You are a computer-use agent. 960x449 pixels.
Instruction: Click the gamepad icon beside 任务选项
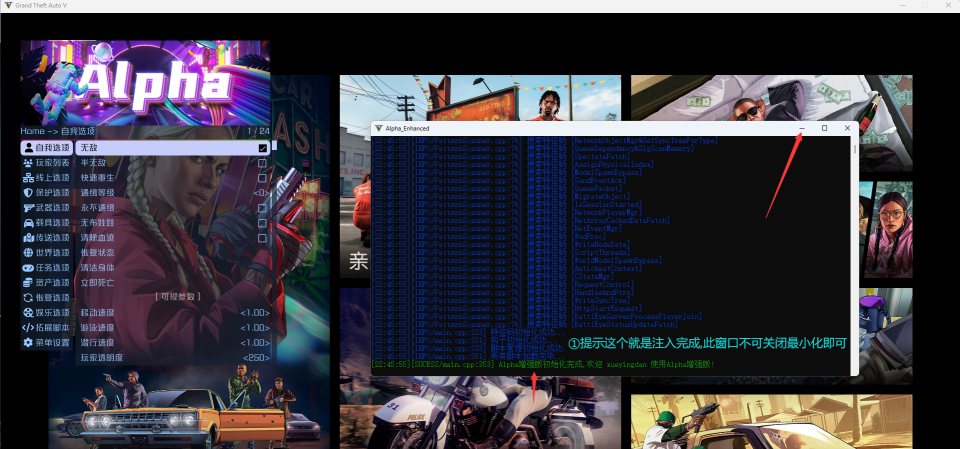pos(28,268)
